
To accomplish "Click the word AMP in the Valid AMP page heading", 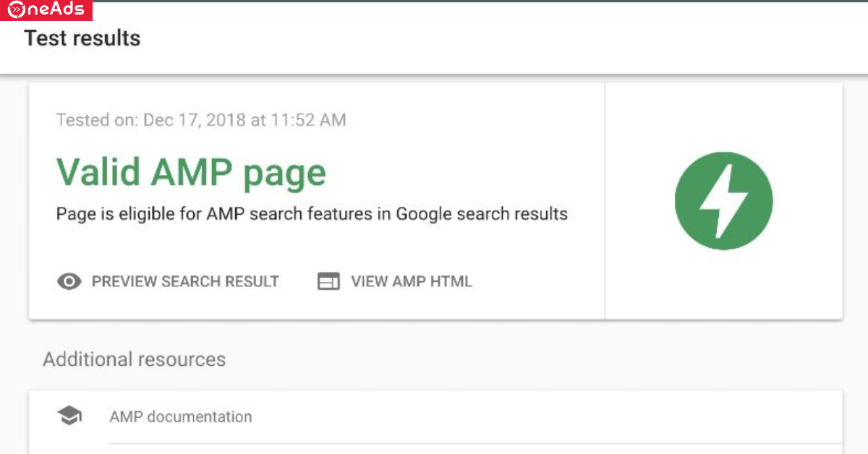I will (x=193, y=172).
